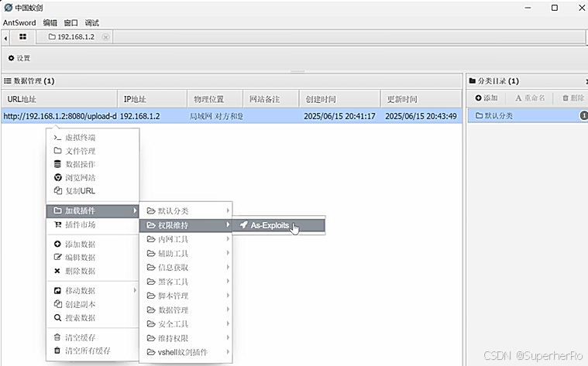Click the 添加 category button

coord(487,98)
